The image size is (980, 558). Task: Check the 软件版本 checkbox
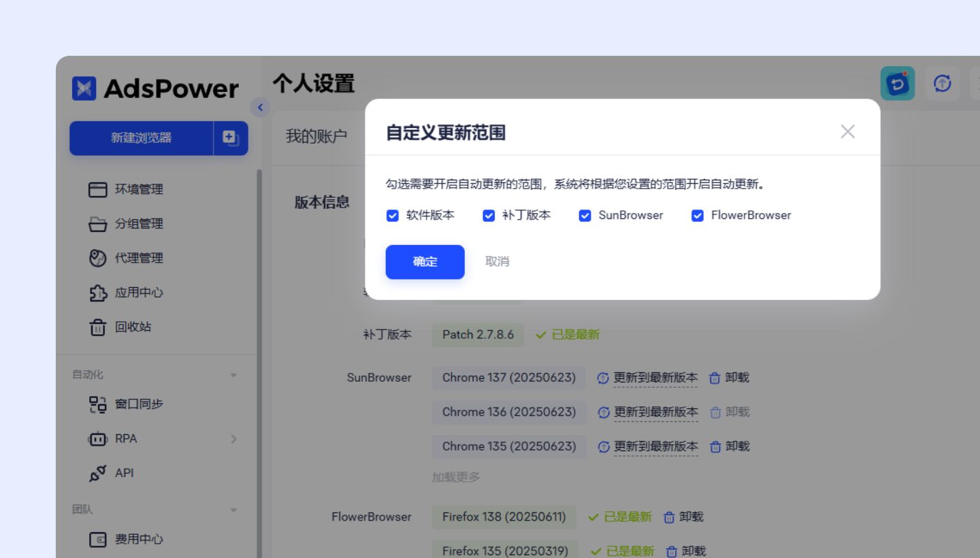pos(392,216)
